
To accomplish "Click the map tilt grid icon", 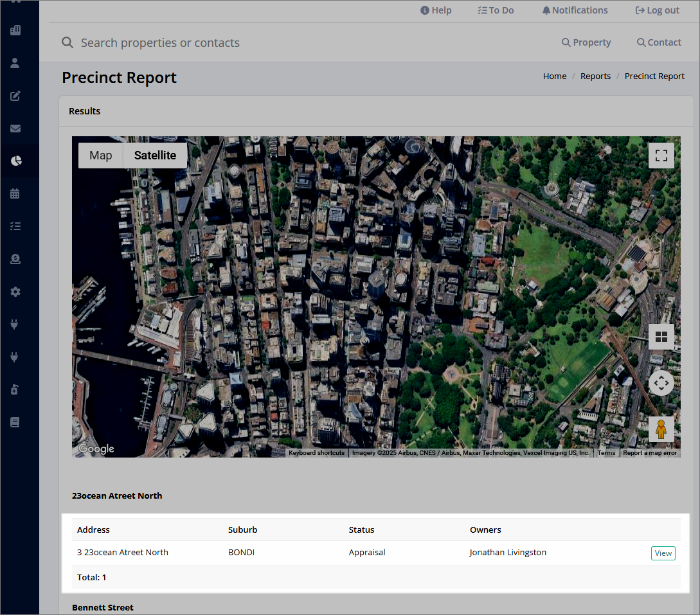I will [661, 337].
